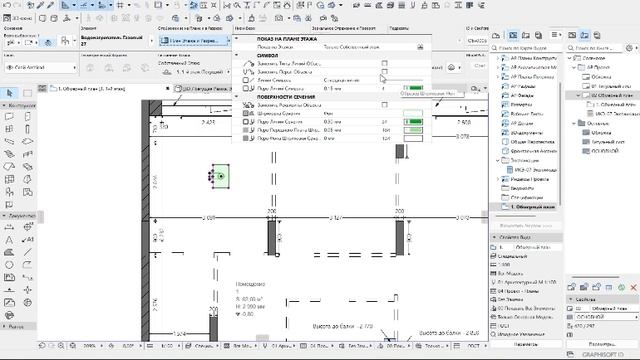This screenshot has width=640, height=360.
Task: Select the Window tool
Action: click(9, 129)
